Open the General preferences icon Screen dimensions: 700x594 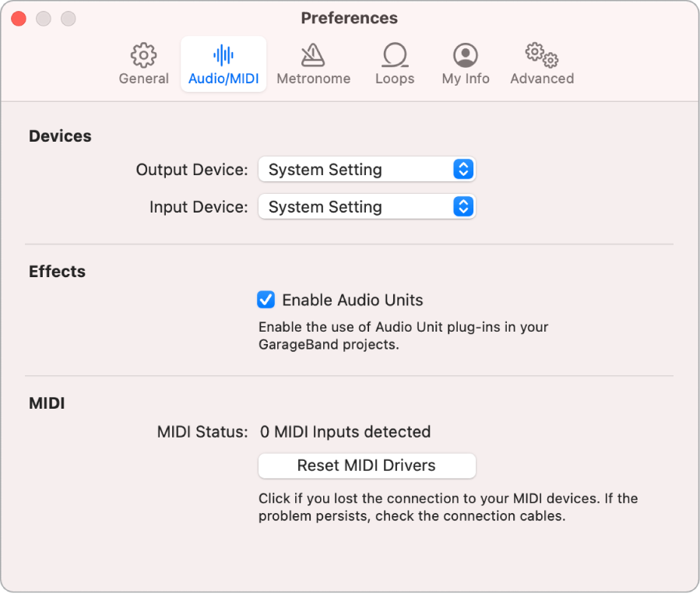click(143, 62)
